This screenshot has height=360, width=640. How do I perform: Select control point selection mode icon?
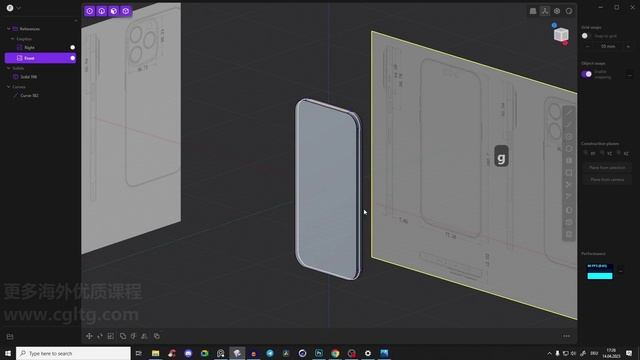point(90,11)
